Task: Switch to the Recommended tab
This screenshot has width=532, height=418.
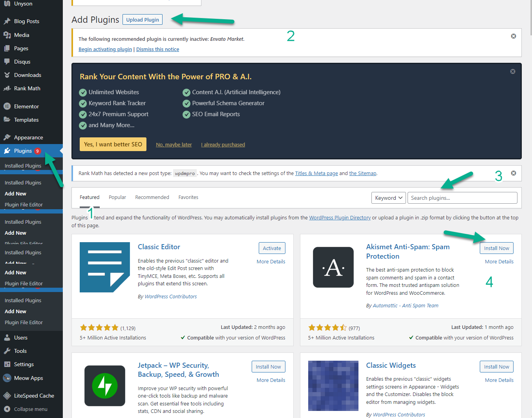Action: coord(152,197)
